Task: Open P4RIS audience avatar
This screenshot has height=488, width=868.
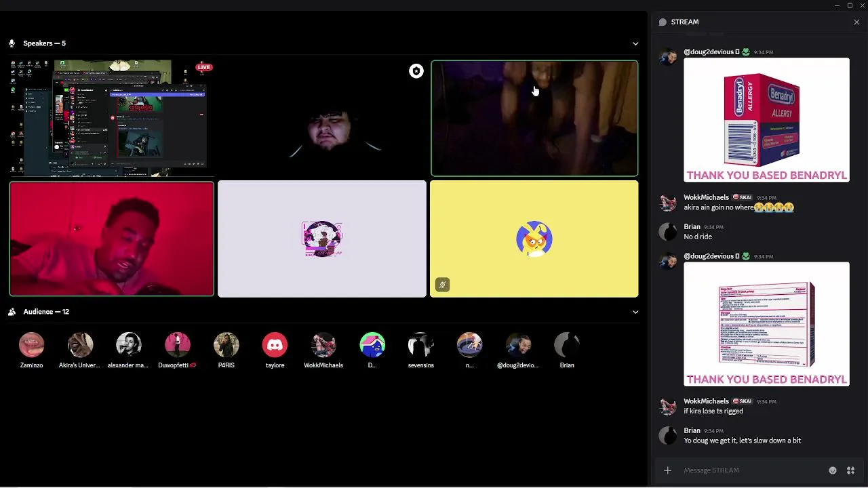Action: [x=226, y=345]
